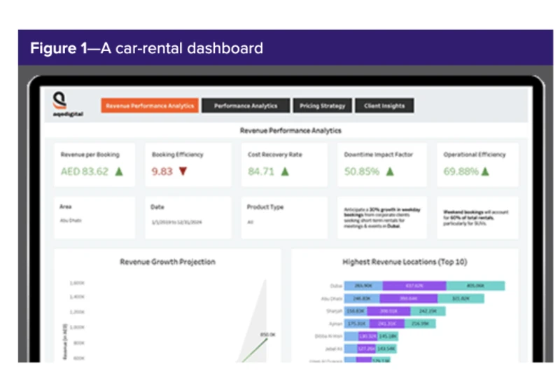Go to the Client Insights tab
The width and height of the screenshot is (560, 392).
[x=384, y=106]
